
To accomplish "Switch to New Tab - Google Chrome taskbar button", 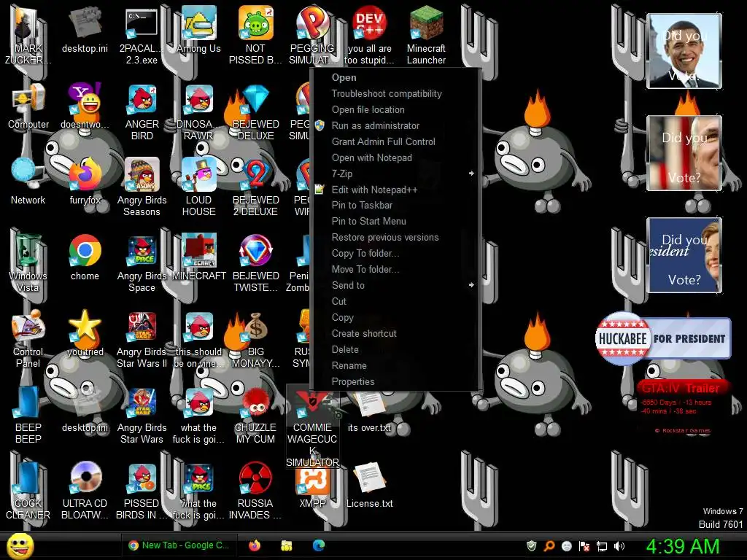I will [x=179, y=545].
